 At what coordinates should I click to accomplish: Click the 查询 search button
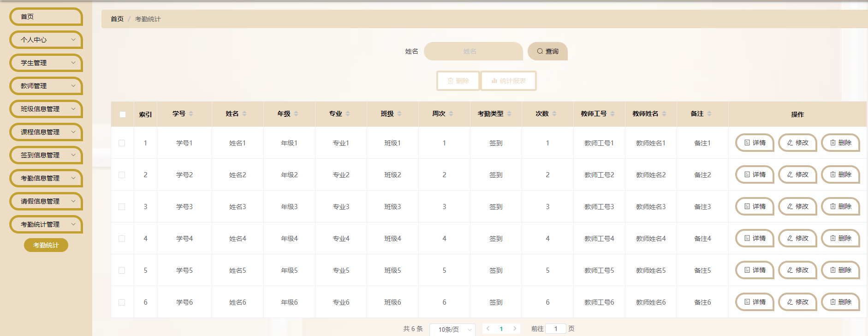coord(547,51)
